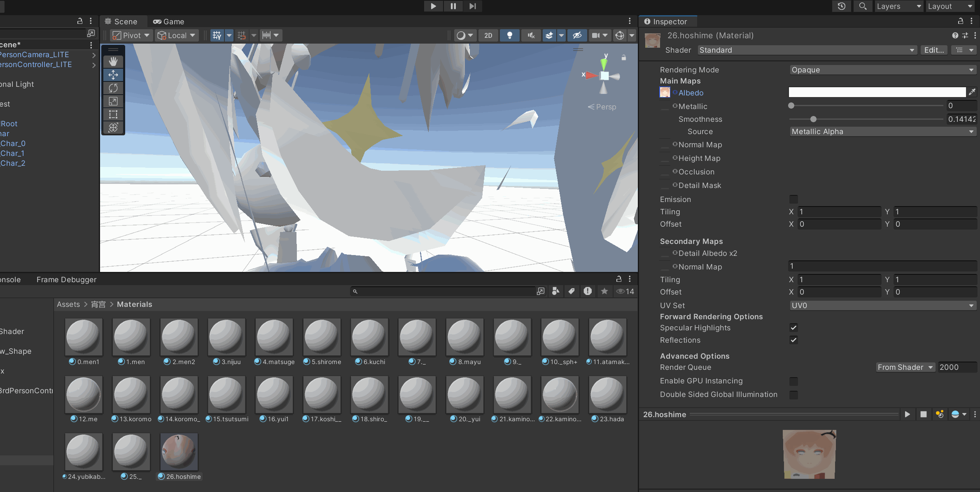Open the global search icon

pyautogui.click(x=863, y=6)
